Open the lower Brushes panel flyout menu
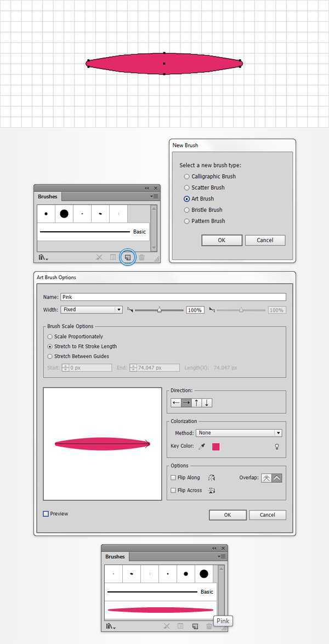The width and height of the screenshot is (329, 644). (x=222, y=556)
